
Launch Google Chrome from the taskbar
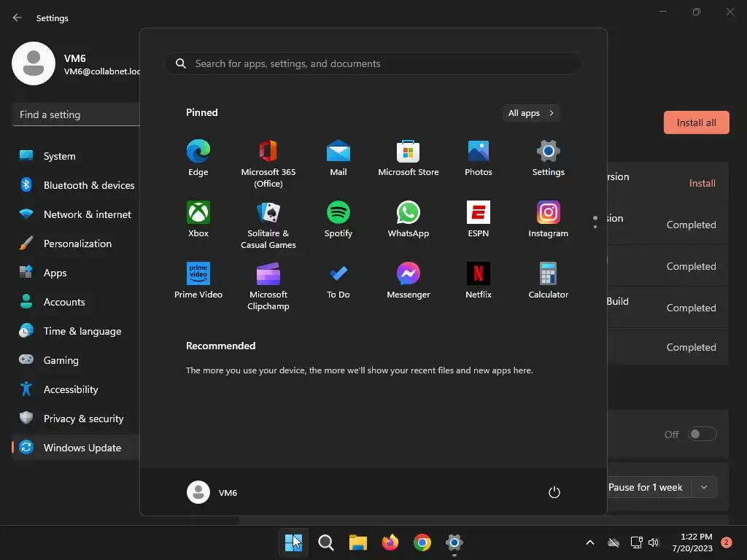tap(422, 542)
